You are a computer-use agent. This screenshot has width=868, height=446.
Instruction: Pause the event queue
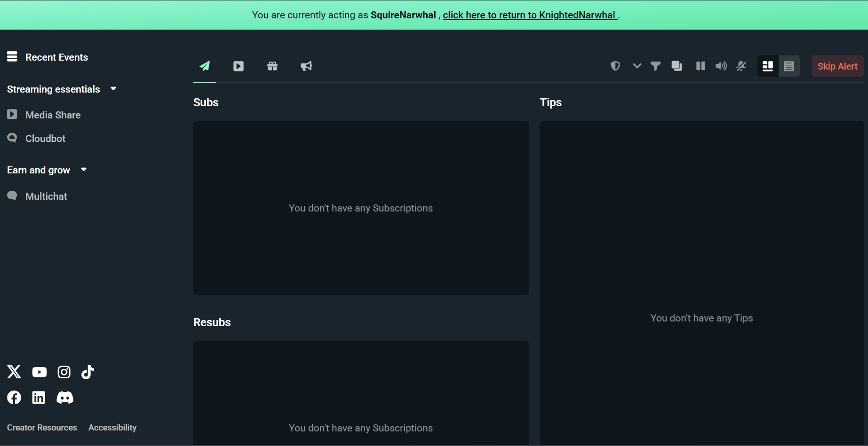(x=700, y=66)
